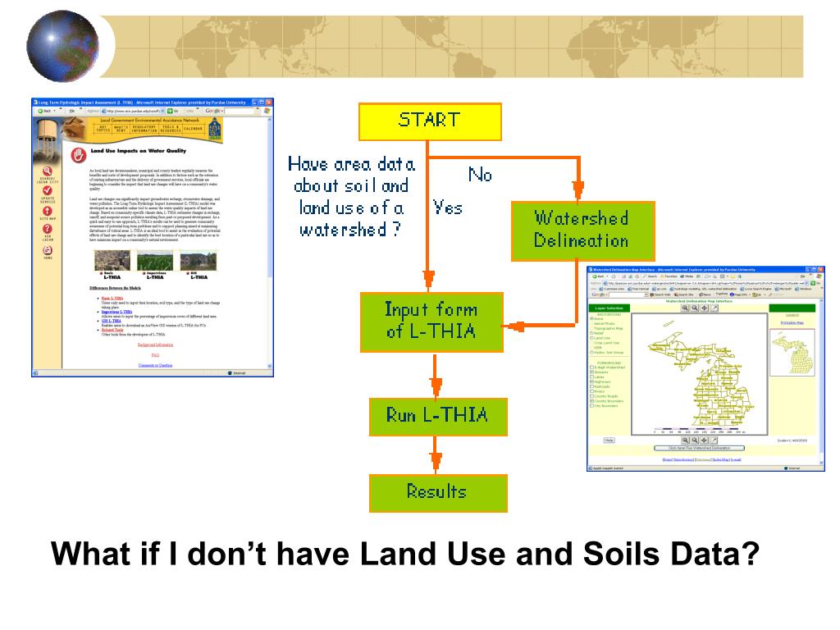Click the Search Web button on the Google toolbar
840x630 pixels.
pos(660,294)
